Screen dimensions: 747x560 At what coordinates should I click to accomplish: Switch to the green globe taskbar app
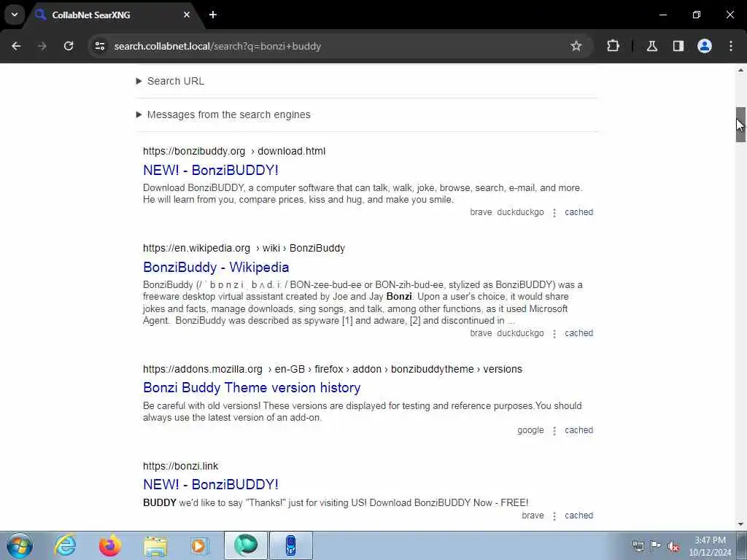click(x=246, y=545)
